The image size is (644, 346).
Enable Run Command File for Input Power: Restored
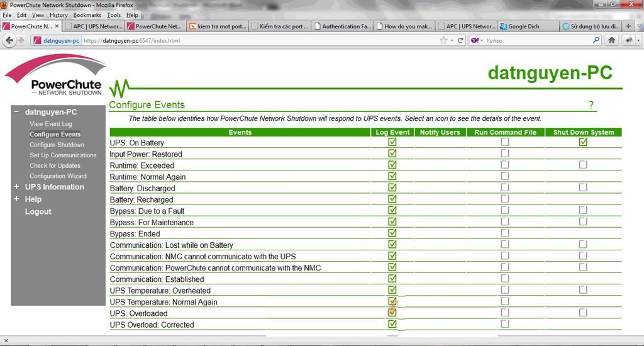coord(505,153)
